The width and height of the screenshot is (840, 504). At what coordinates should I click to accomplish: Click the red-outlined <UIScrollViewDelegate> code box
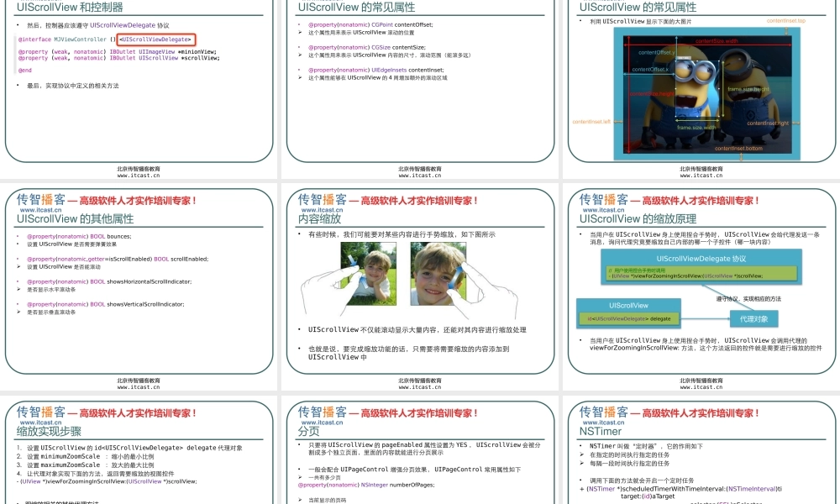click(x=156, y=39)
